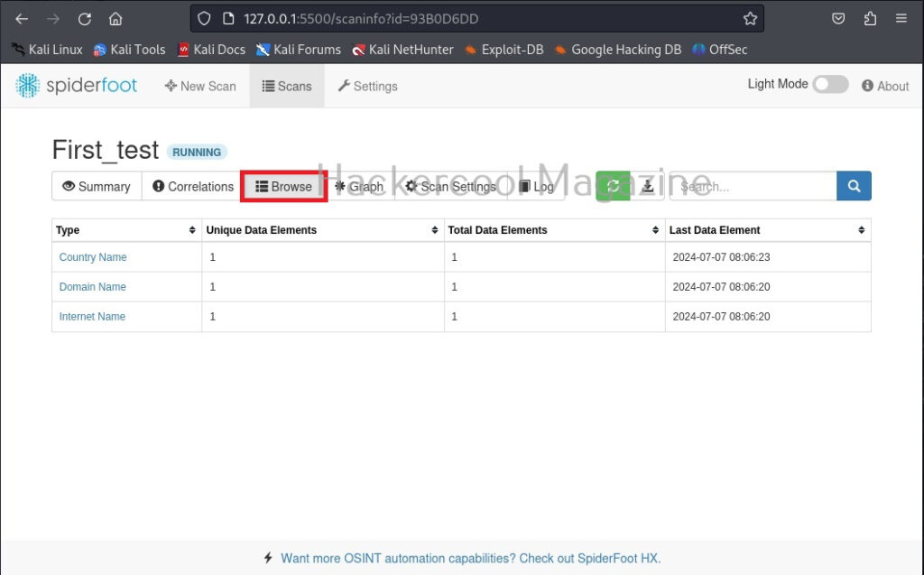The width and height of the screenshot is (924, 575).
Task: Click the green refresh scan button
Action: (x=613, y=186)
